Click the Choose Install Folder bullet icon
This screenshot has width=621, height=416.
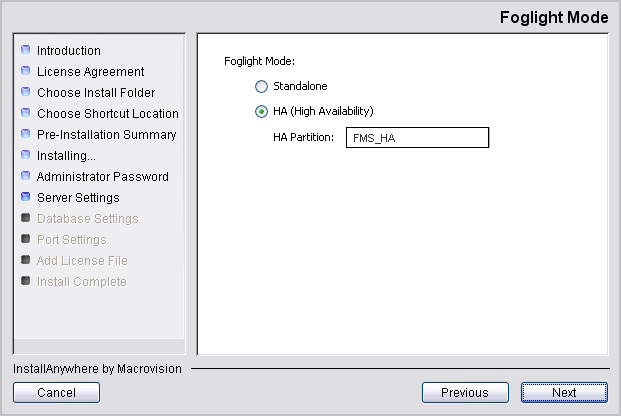click(26, 92)
